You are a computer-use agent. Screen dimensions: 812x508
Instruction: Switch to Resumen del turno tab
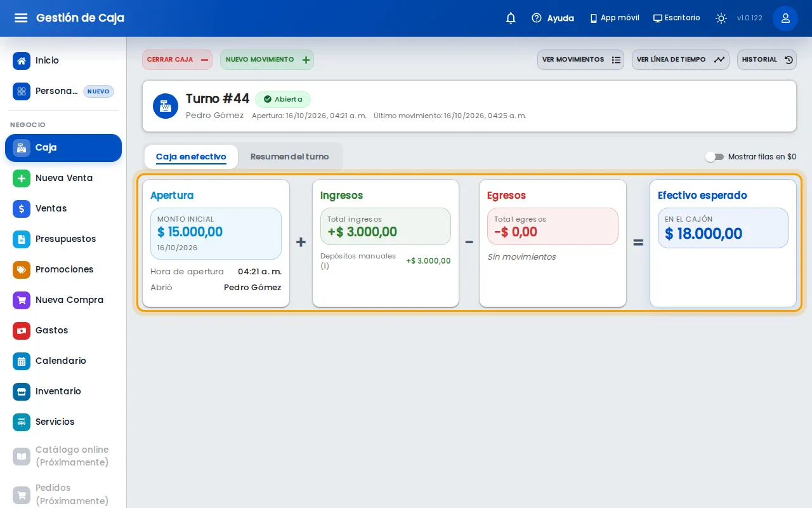point(289,157)
